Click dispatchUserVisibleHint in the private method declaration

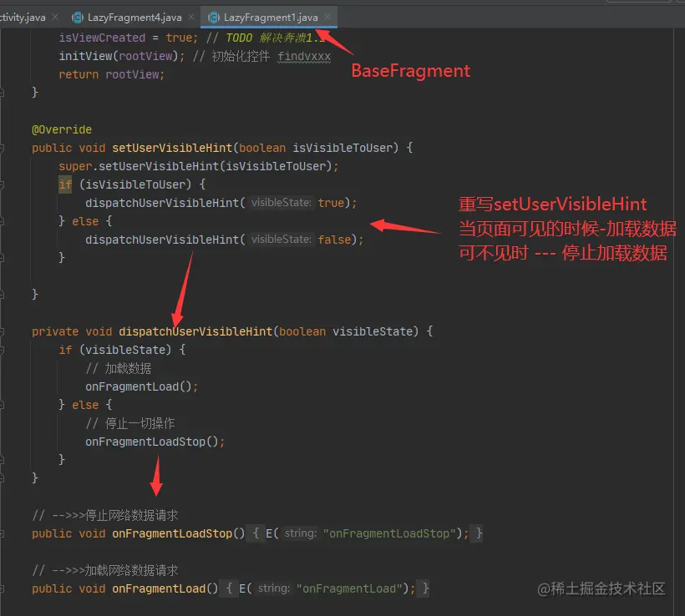(x=195, y=332)
